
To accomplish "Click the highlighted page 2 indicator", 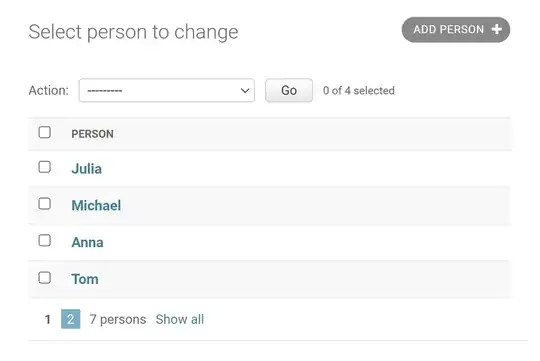I will coord(71,319).
